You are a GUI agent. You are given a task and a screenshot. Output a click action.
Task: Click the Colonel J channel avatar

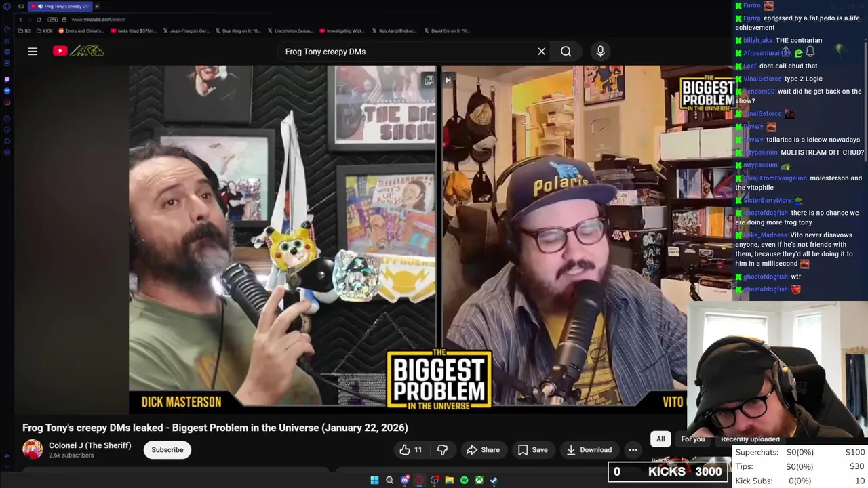tap(33, 449)
